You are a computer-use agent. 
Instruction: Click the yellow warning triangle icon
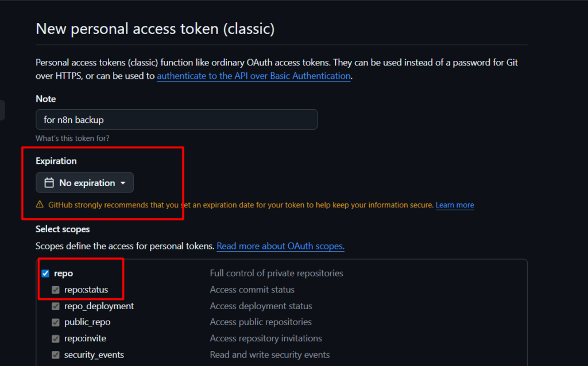(40, 205)
